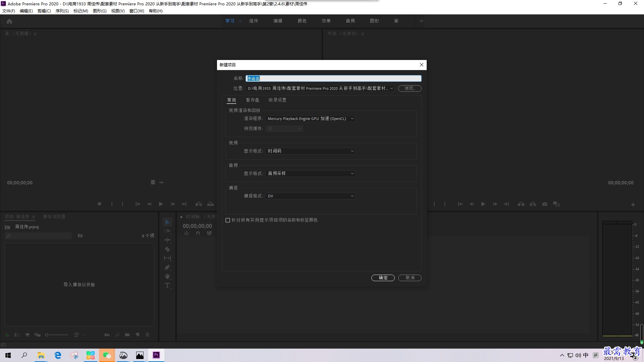
Task: Select the Razor tool
Action: click(x=167, y=249)
